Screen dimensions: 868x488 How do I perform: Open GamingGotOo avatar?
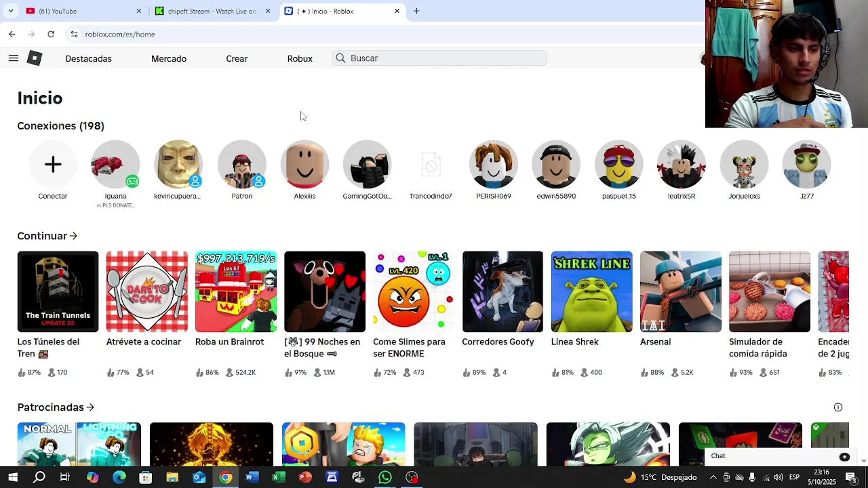(x=367, y=164)
